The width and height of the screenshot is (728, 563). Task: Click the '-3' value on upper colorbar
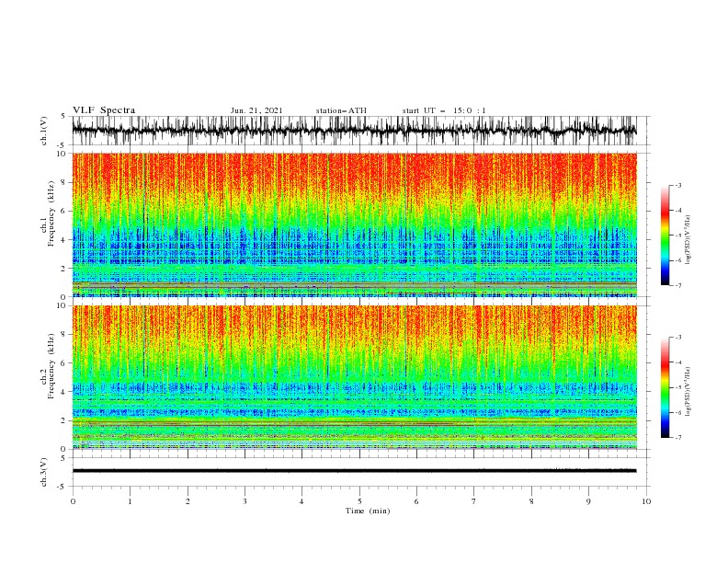pyautogui.click(x=678, y=185)
